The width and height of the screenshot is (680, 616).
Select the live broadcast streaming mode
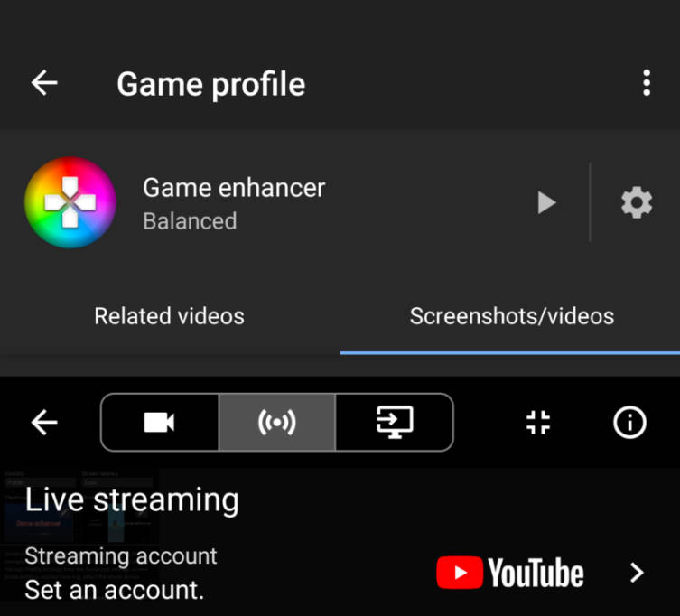pos(277,422)
